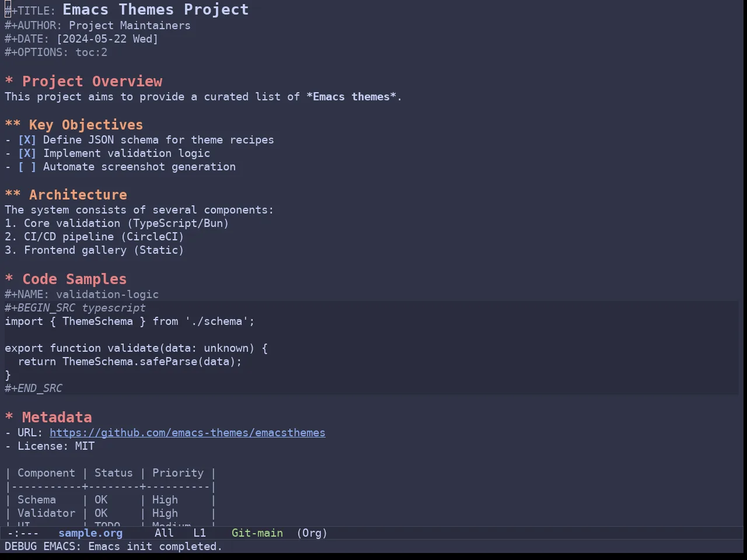Place cursor on Project Overview heading text
Image resolution: width=747 pixels, height=560 pixels.
click(x=92, y=82)
